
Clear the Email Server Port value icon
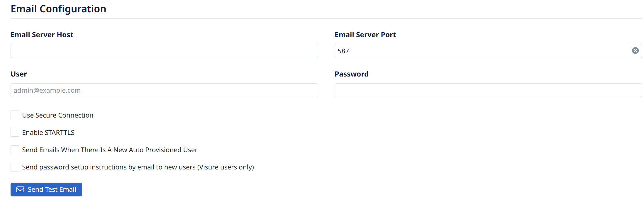(x=635, y=51)
